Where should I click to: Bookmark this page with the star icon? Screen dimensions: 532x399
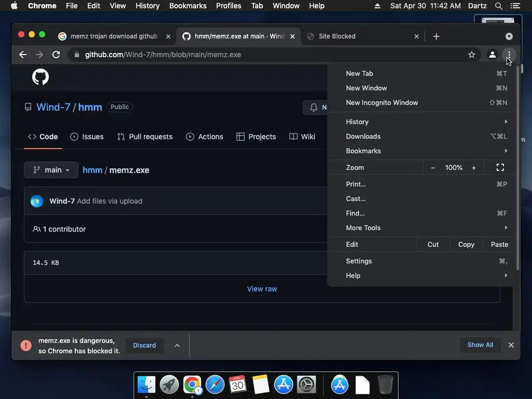point(472,55)
